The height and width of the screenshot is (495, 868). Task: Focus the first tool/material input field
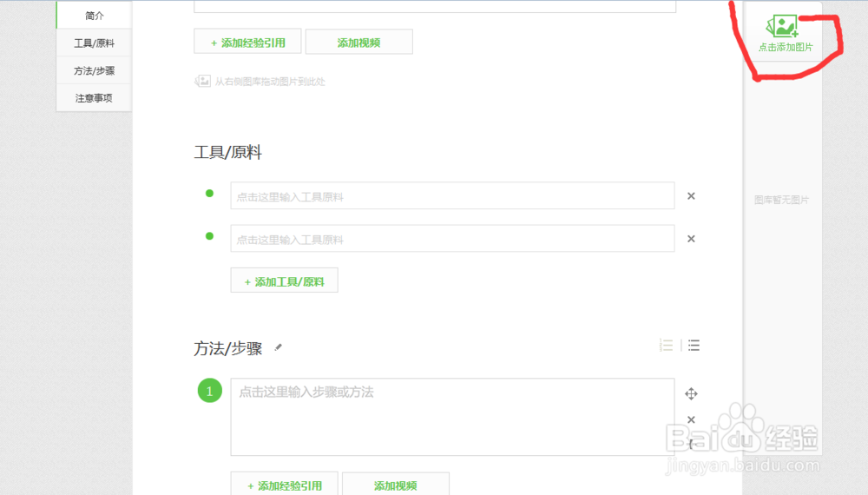tap(452, 196)
